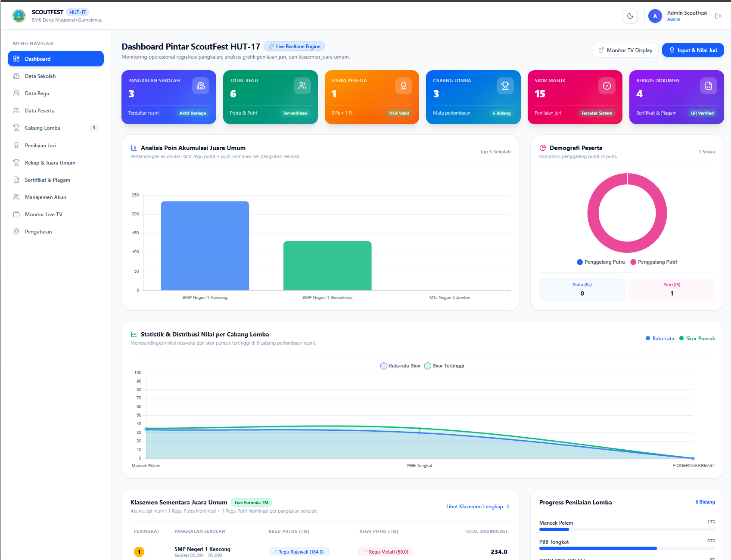This screenshot has height=560, width=731.
Task: Click the SMP Negeri 1 Kencong table row name
Action: pyautogui.click(x=202, y=549)
